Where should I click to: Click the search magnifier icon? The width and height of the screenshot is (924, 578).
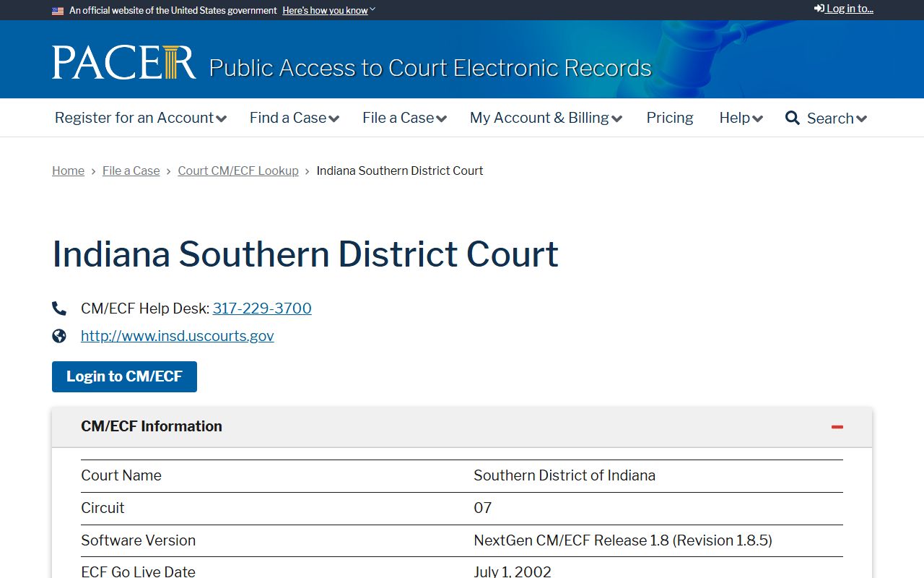click(x=793, y=118)
